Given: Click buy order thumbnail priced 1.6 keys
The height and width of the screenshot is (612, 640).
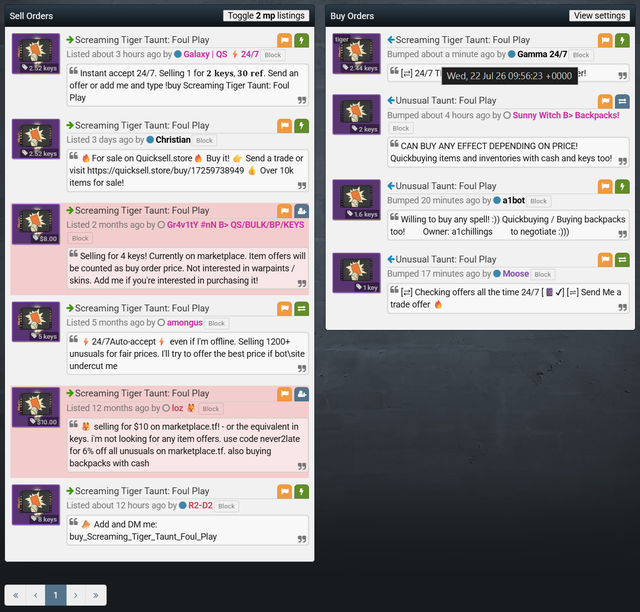Looking at the screenshot, I should click(356, 200).
